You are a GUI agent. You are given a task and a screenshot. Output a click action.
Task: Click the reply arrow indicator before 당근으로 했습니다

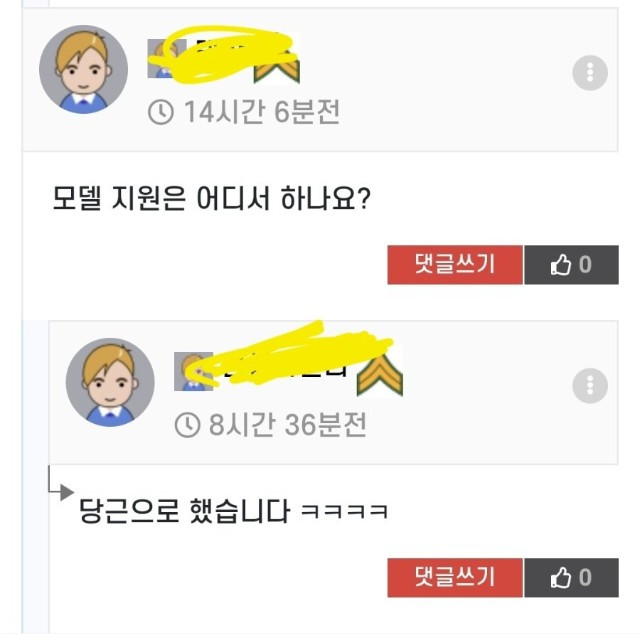pyautogui.click(x=61, y=484)
